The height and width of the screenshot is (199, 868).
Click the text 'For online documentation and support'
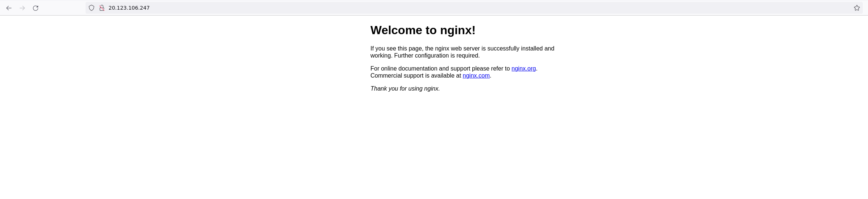coord(420,69)
